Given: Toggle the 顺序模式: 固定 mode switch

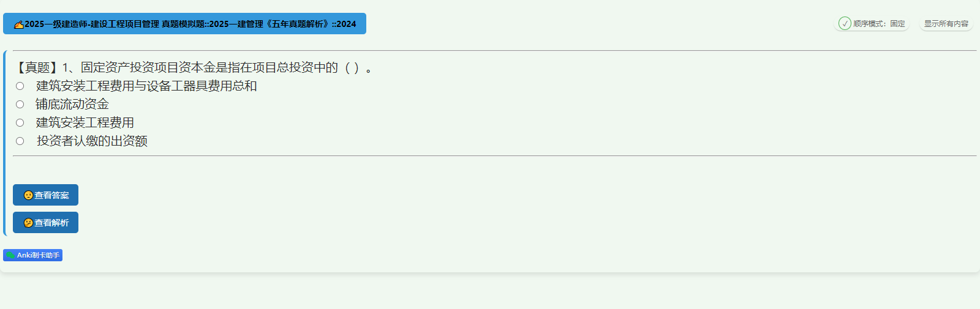Looking at the screenshot, I should [872, 24].
